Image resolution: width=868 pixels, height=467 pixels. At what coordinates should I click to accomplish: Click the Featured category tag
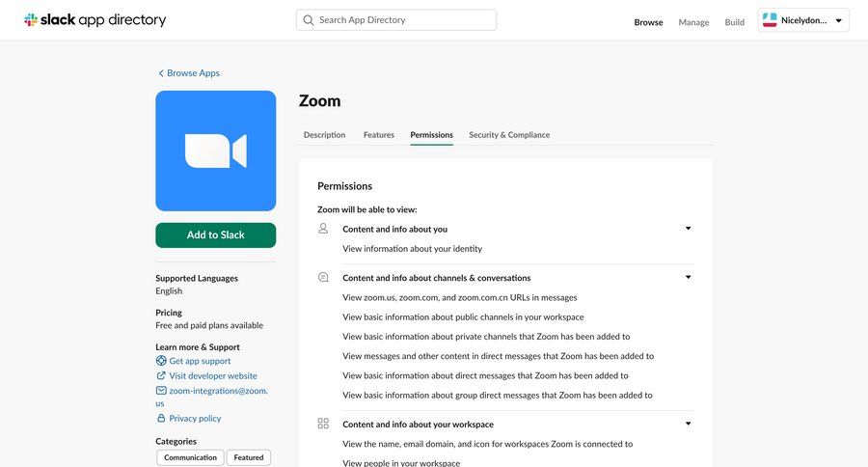click(249, 457)
